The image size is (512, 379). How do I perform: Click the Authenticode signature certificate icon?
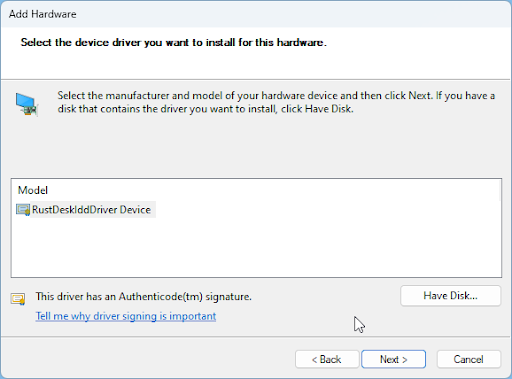(18, 299)
